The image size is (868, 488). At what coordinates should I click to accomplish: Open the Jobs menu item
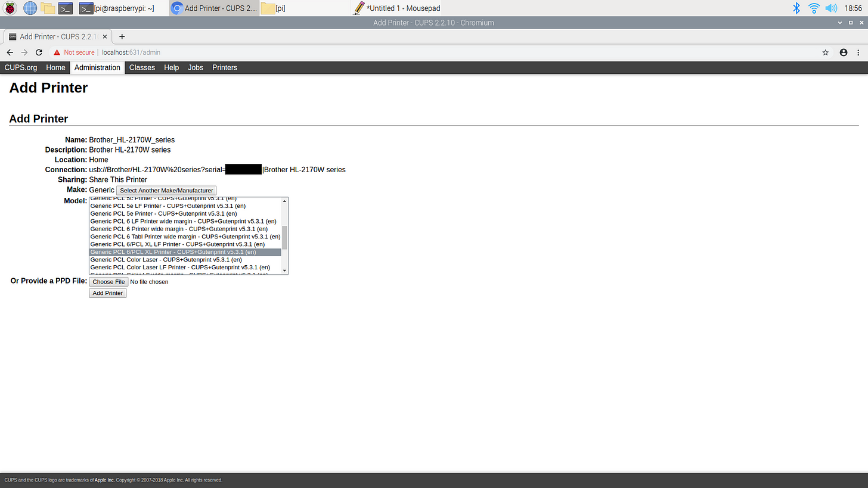click(x=196, y=67)
